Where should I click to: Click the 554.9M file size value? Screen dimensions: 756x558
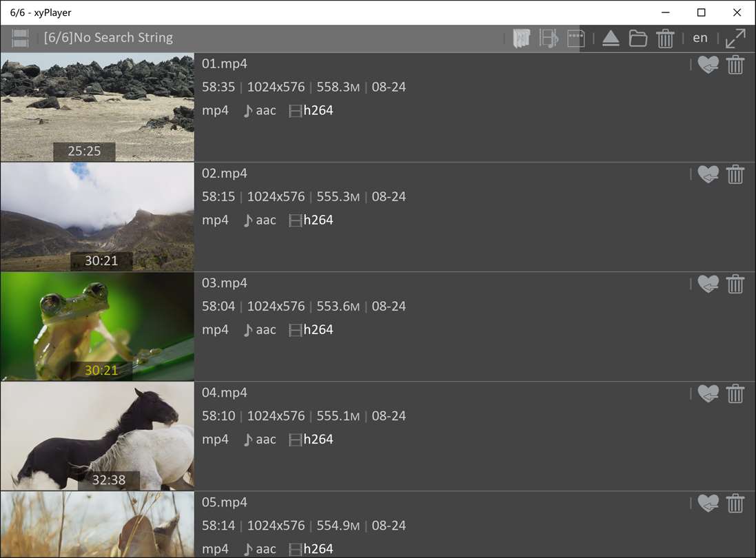click(x=338, y=525)
